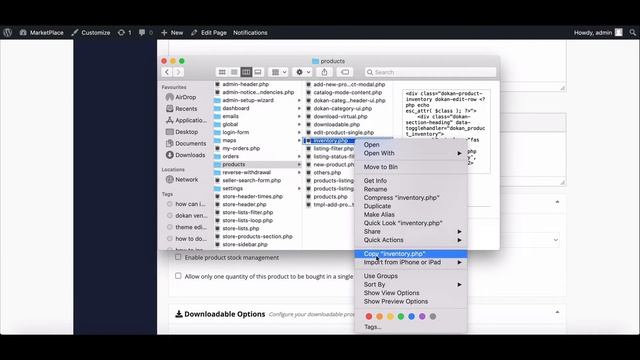Open the Quick Actions submenu
The image size is (640, 360).
(411, 240)
